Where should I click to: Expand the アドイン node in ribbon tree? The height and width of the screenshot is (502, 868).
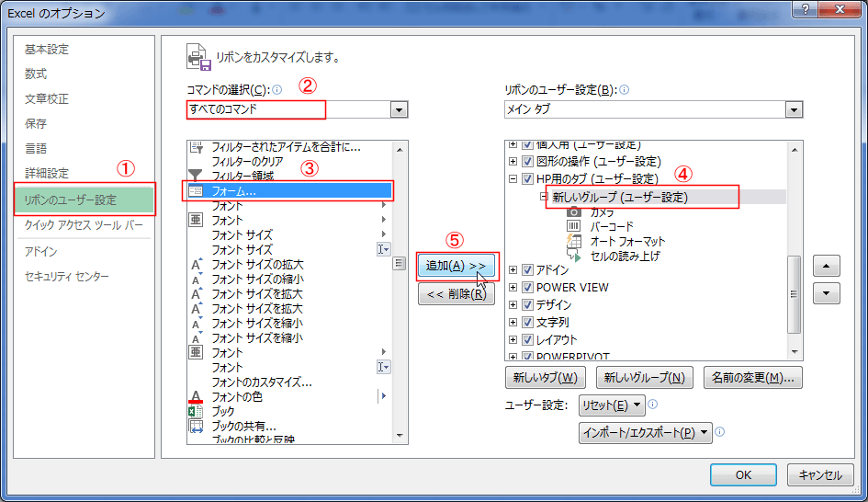point(513,269)
